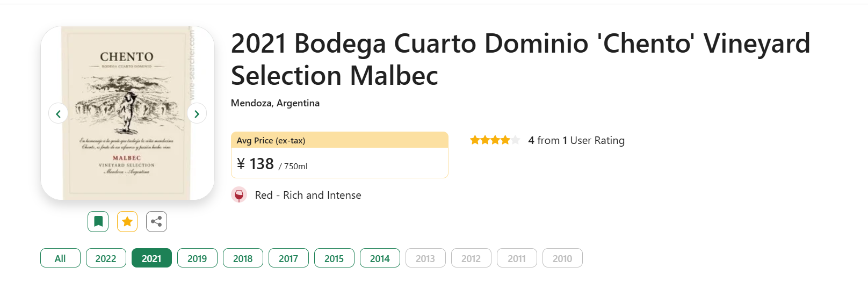Switch to vintage 2017

(x=288, y=258)
